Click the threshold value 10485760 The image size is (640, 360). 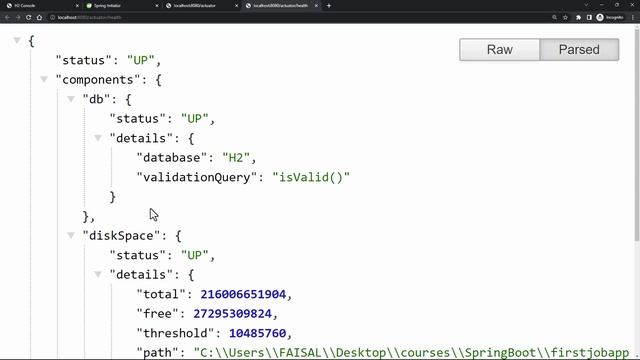(x=258, y=333)
